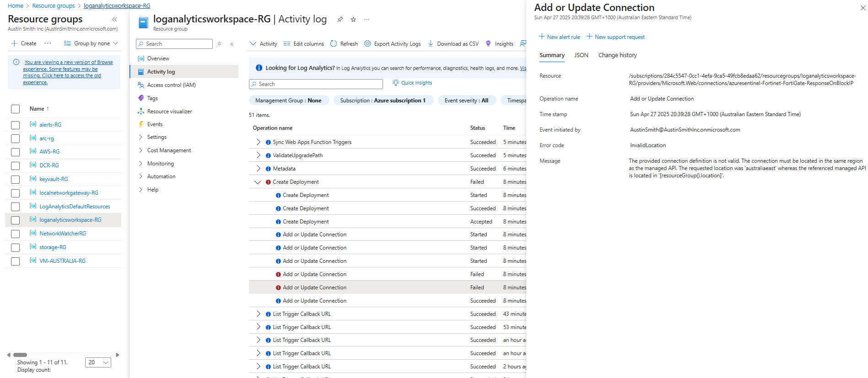Open Resource visualizer
868x378 pixels.
coord(169,112)
